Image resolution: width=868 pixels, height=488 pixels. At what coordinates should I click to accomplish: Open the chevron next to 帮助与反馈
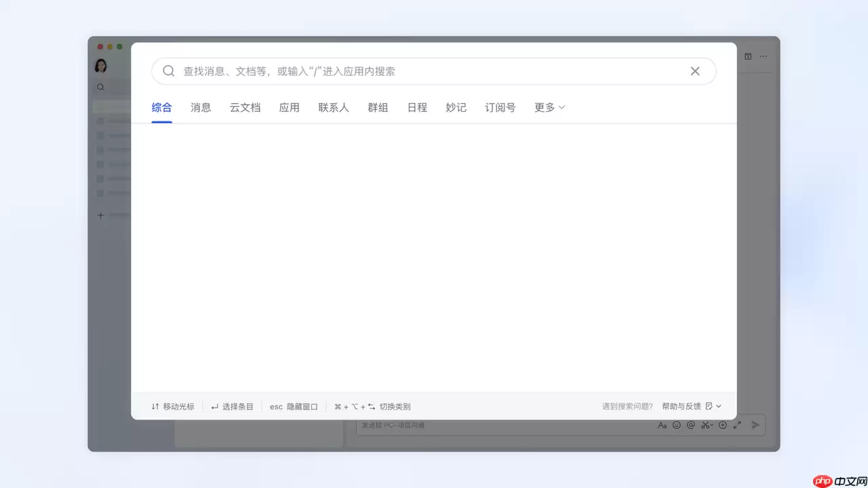717,406
